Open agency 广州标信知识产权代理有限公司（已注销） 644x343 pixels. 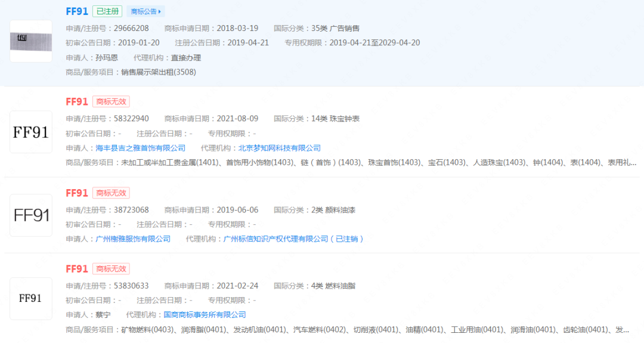coord(293,239)
